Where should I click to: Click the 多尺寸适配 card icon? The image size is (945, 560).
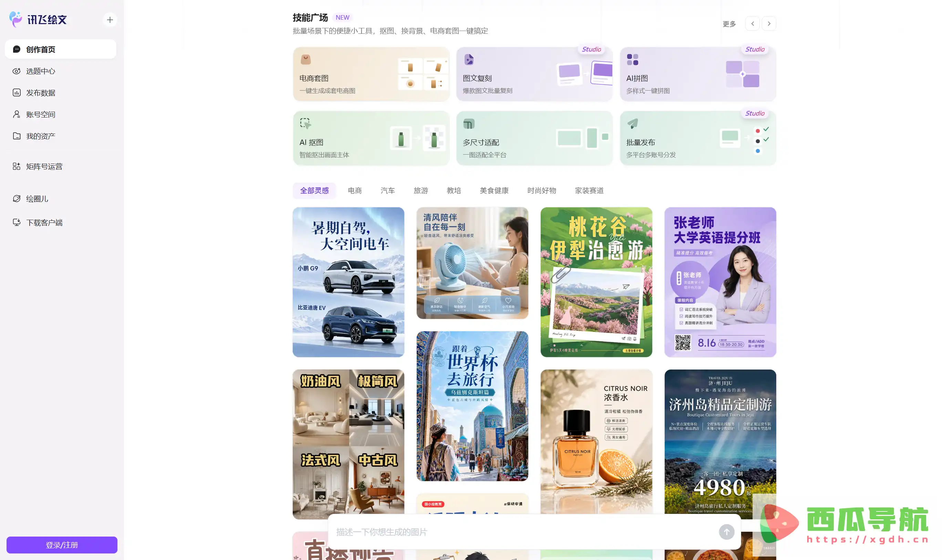(468, 124)
